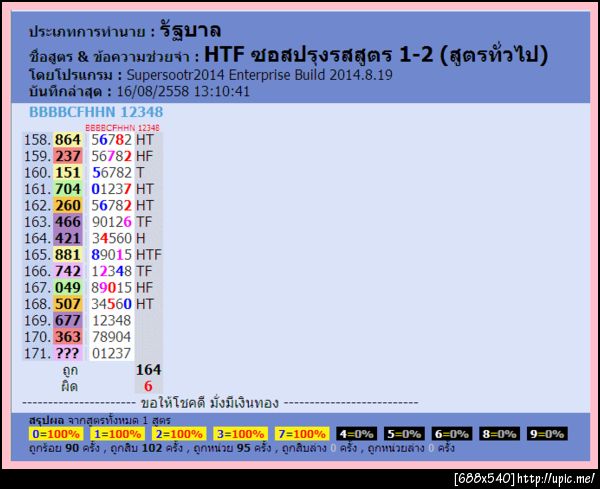Screen dimensions: 600x489
Task: Click the correct count 164
Action: (148, 370)
